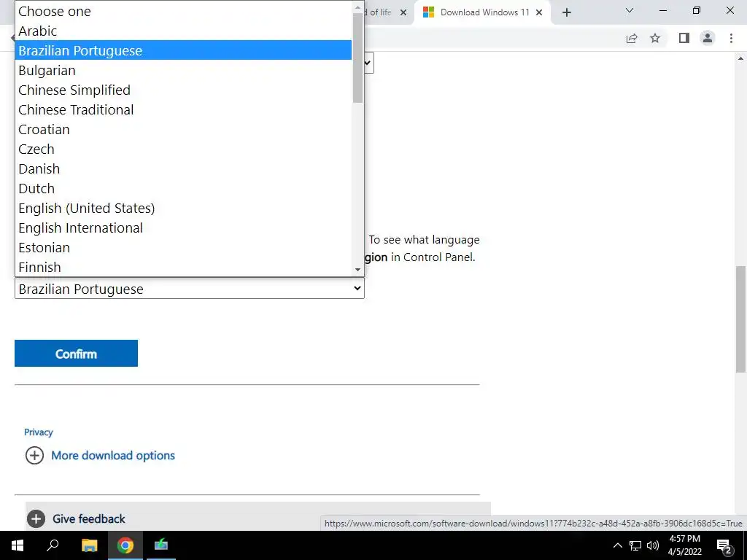
Task: Show hidden system tray icons
Action: [617, 545]
